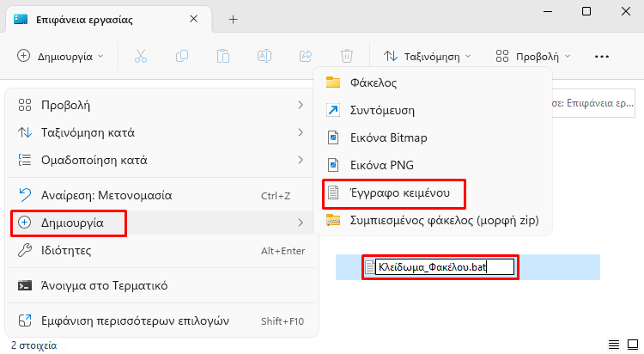Open the three-dots more options menu

click(x=601, y=56)
